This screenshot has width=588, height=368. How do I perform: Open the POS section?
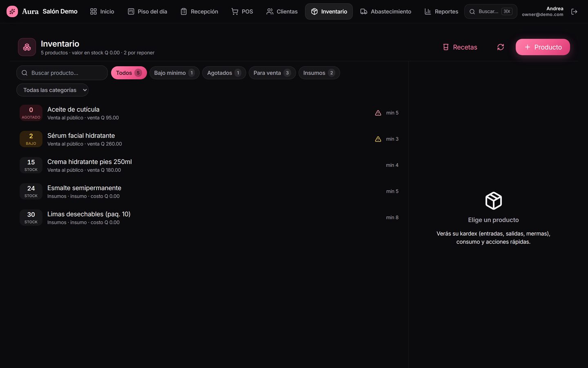pyautogui.click(x=242, y=11)
